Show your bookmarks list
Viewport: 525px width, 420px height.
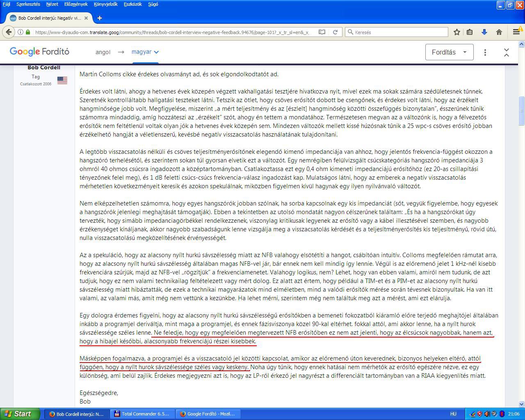(470, 32)
